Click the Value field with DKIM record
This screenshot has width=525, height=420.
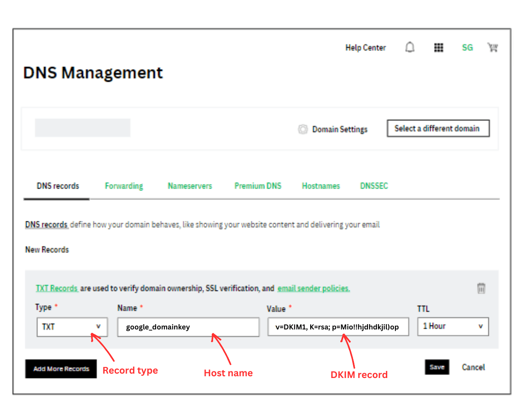click(338, 327)
